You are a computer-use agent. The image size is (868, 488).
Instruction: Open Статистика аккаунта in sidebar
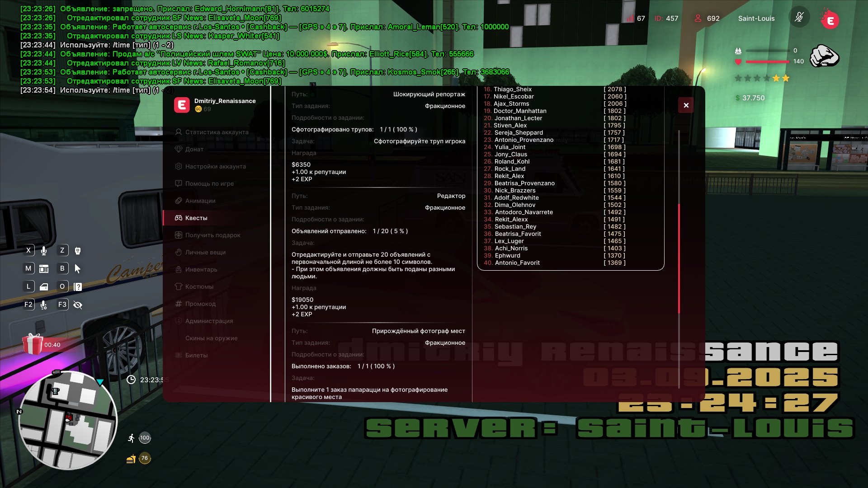pyautogui.click(x=216, y=132)
